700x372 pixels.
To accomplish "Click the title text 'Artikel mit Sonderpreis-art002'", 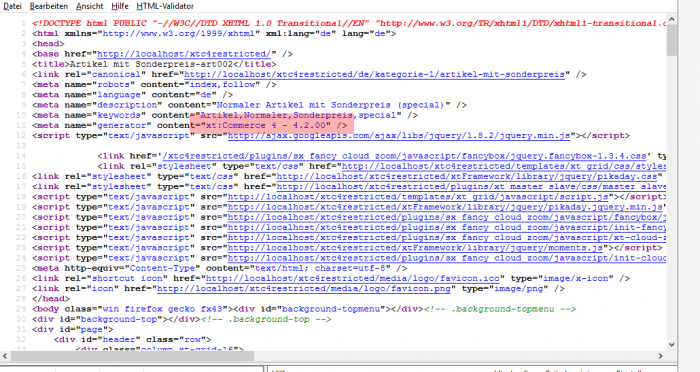I will (x=153, y=64).
